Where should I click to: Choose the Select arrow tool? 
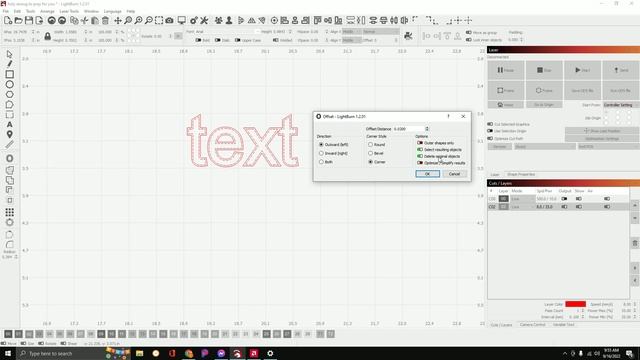point(9,54)
